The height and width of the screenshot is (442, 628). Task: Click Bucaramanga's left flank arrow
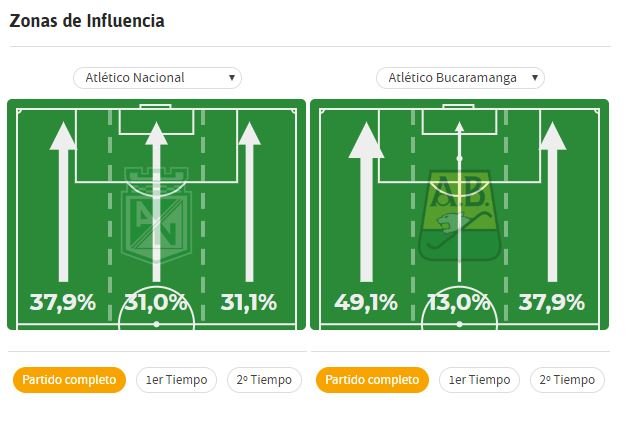[x=366, y=202]
